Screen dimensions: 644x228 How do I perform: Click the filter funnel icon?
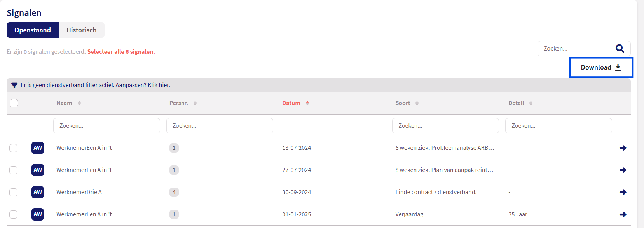coord(14,85)
